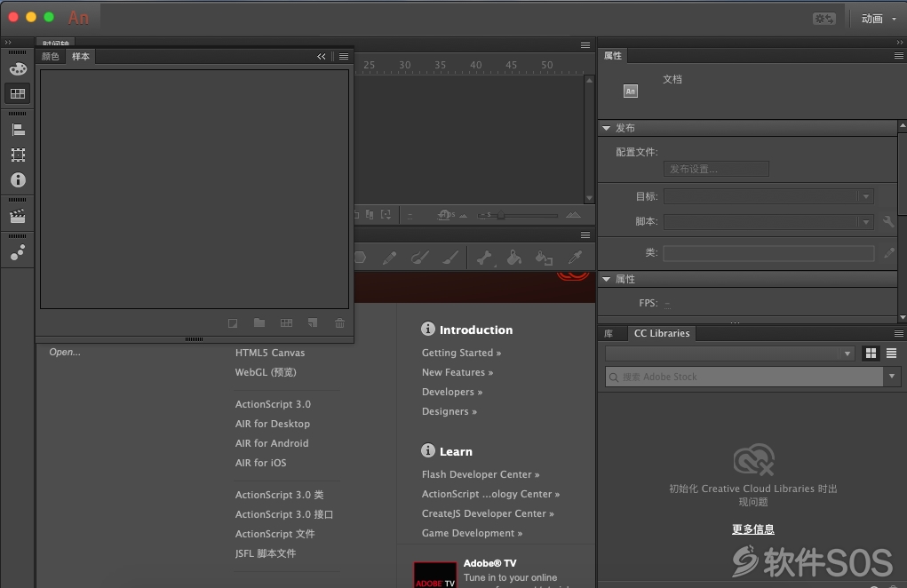Create a new AIR for Android document
This screenshot has width=907, height=588.
272,443
